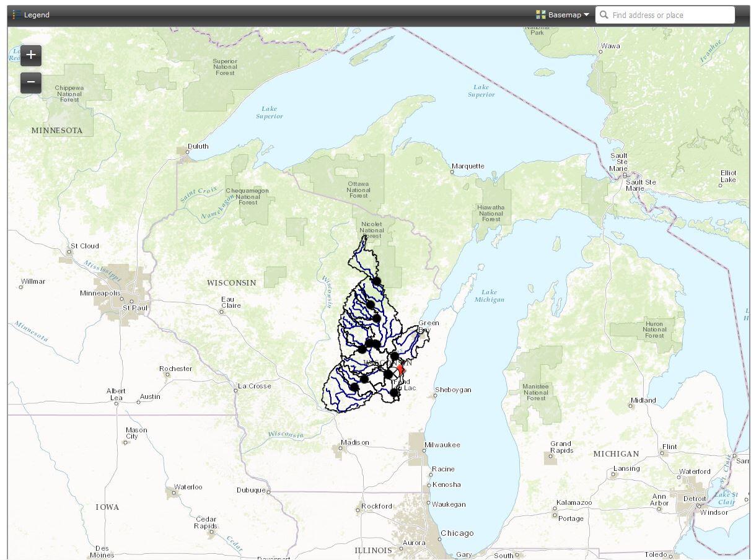
Task: Click the Green Bay city label
Action: click(x=429, y=326)
